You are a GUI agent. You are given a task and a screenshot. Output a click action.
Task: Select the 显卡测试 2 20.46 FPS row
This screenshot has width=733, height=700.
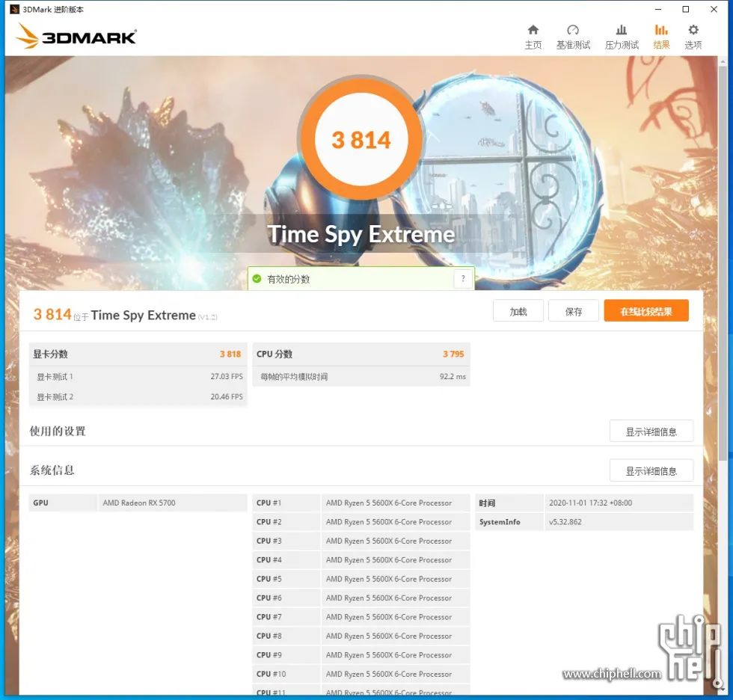coord(138,396)
